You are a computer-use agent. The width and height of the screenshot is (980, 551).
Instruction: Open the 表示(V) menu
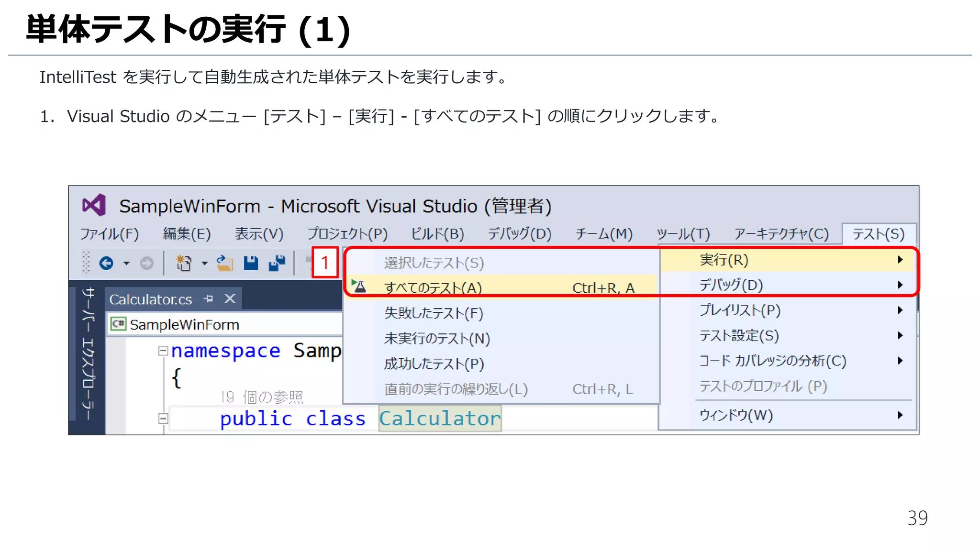(259, 233)
